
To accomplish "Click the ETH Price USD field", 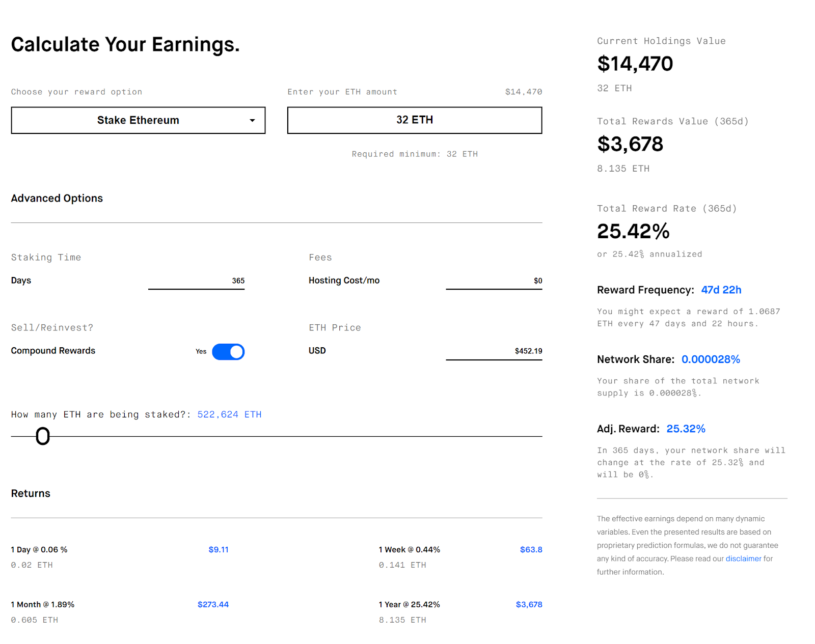I will [x=494, y=351].
